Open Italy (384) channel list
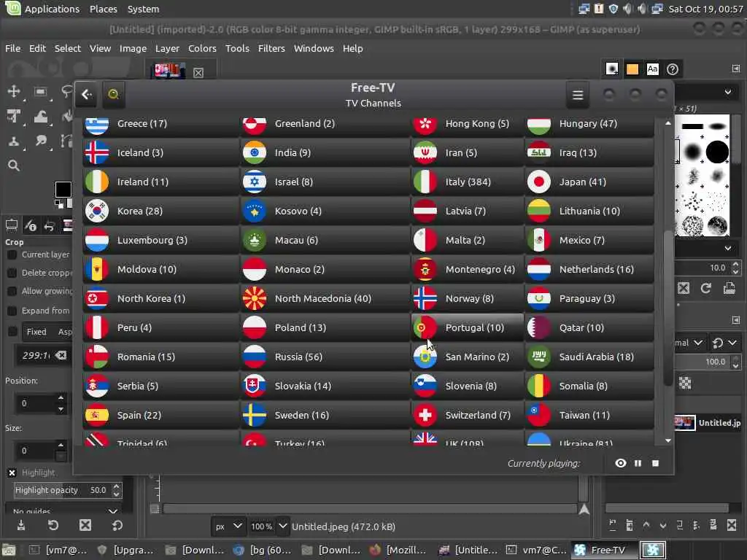 [468, 182]
